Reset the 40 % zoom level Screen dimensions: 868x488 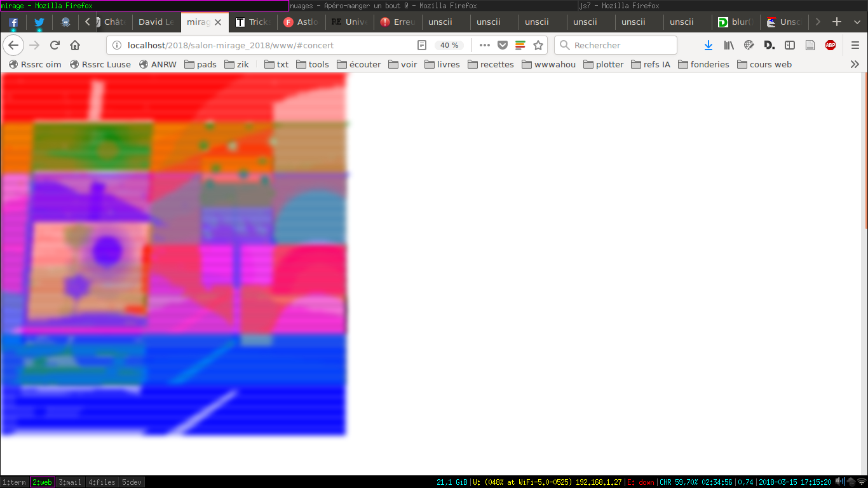(449, 45)
